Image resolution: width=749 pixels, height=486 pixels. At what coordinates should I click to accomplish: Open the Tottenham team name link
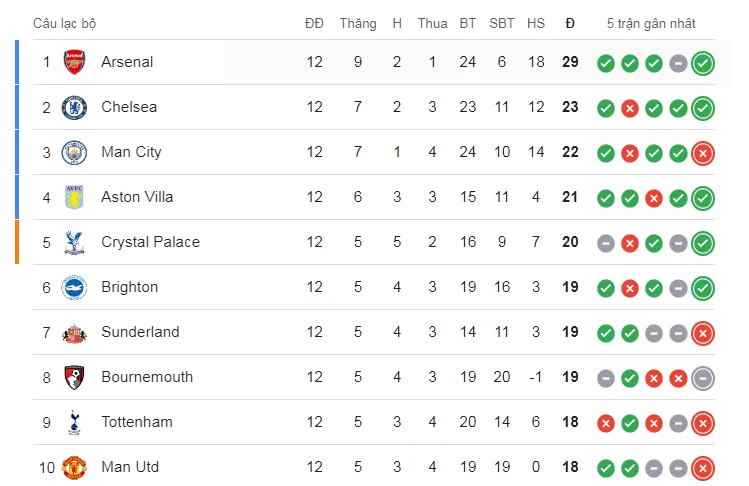coord(137,422)
